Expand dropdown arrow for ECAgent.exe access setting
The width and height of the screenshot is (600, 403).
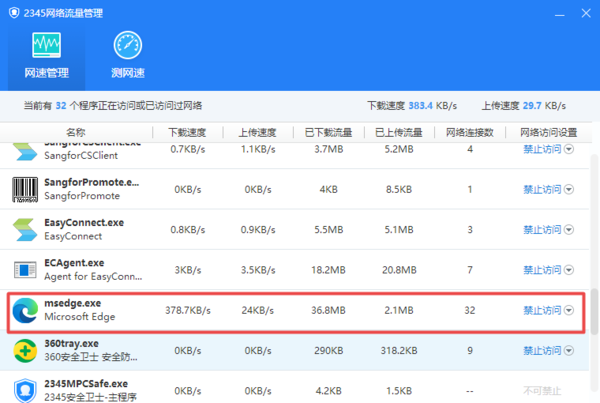pos(570,269)
